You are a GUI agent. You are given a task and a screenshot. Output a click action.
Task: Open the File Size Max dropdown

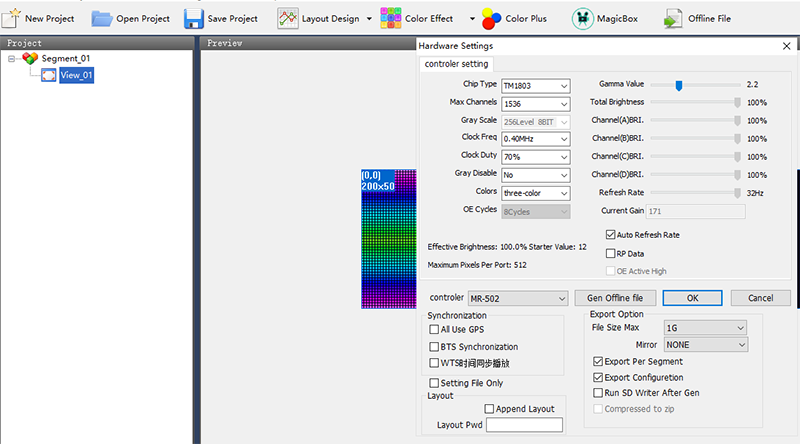coord(705,328)
